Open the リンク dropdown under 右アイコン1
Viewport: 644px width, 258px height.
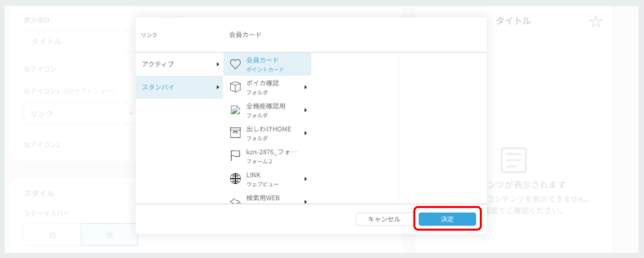click(x=80, y=114)
